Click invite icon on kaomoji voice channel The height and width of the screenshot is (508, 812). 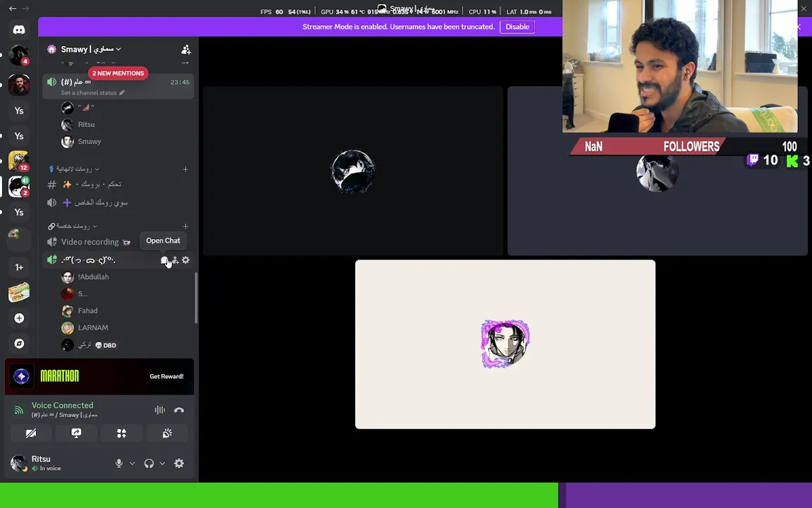(x=175, y=260)
